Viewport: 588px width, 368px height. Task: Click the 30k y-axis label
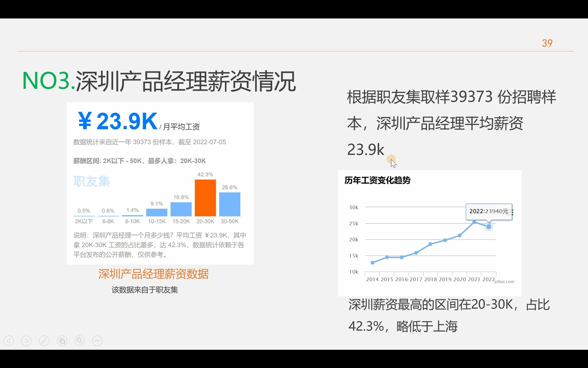(353, 207)
